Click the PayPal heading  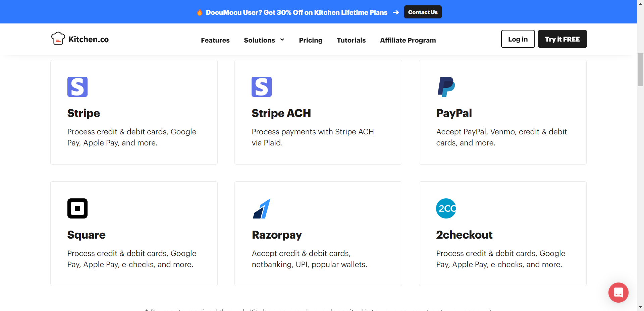(x=454, y=113)
